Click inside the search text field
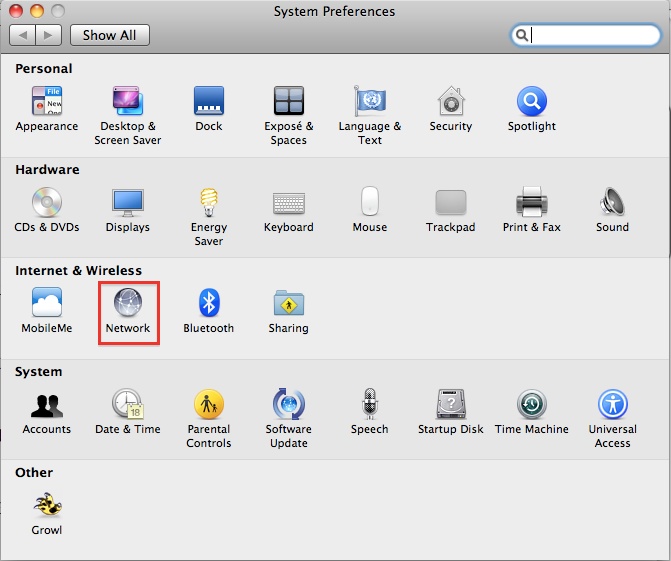Screen dimensions: 671x561 (x=592, y=36)
